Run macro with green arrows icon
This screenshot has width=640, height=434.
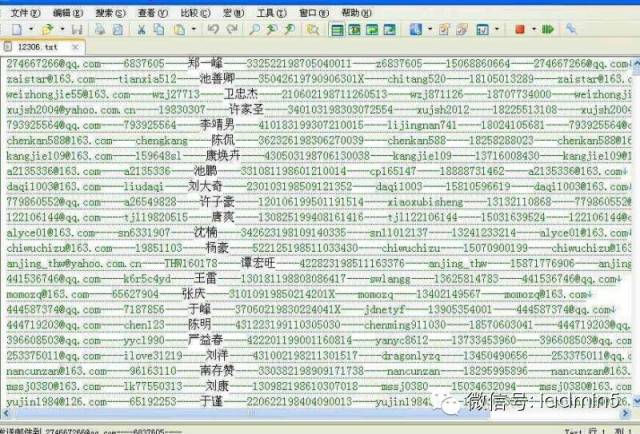tap(548, 29)
